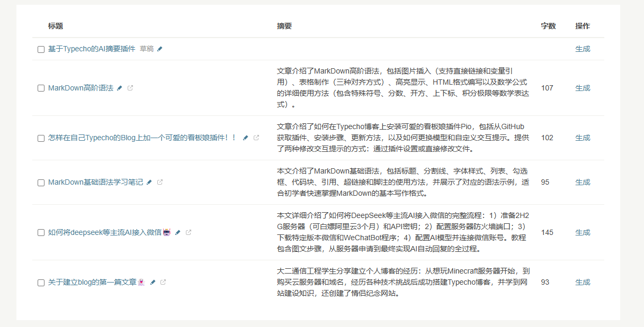The height and width of the screenshot is (327, 644).
Task: Open the 基于Typecho的AI摘要插件 title link
Action: [92, 49]
